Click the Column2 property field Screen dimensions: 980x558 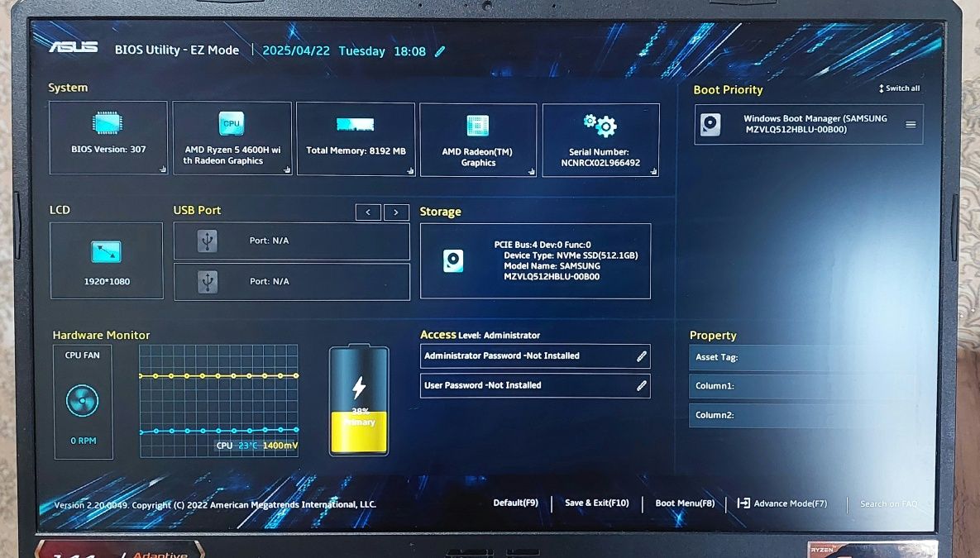point(802,415)
